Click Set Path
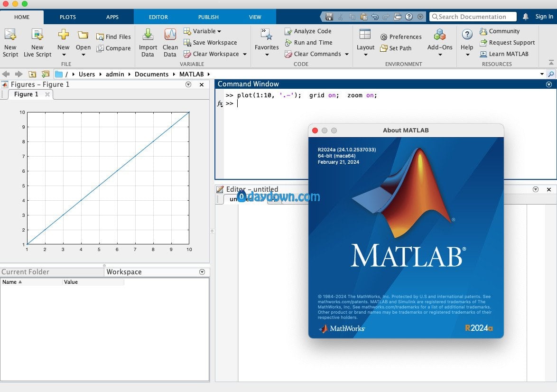 click(396, 48)
